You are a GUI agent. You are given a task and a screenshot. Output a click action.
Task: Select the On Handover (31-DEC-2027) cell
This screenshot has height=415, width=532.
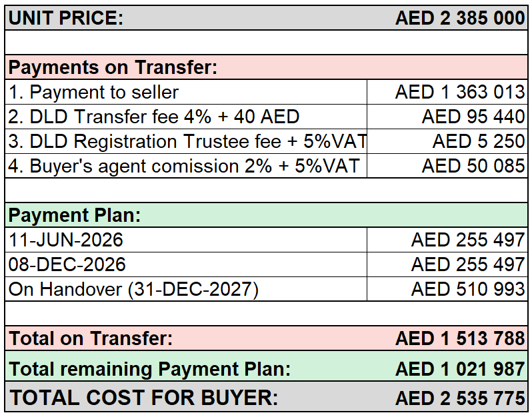(186, 289)
